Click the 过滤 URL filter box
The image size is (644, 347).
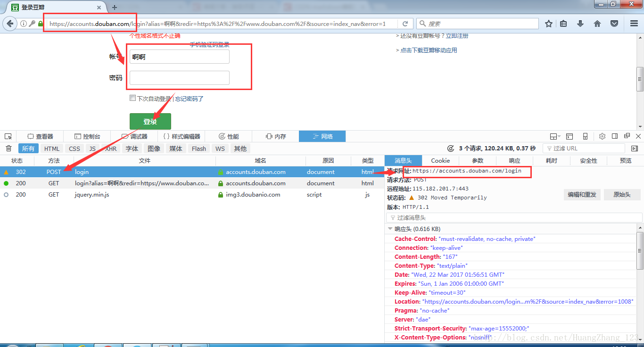click(x=584, y=149)
